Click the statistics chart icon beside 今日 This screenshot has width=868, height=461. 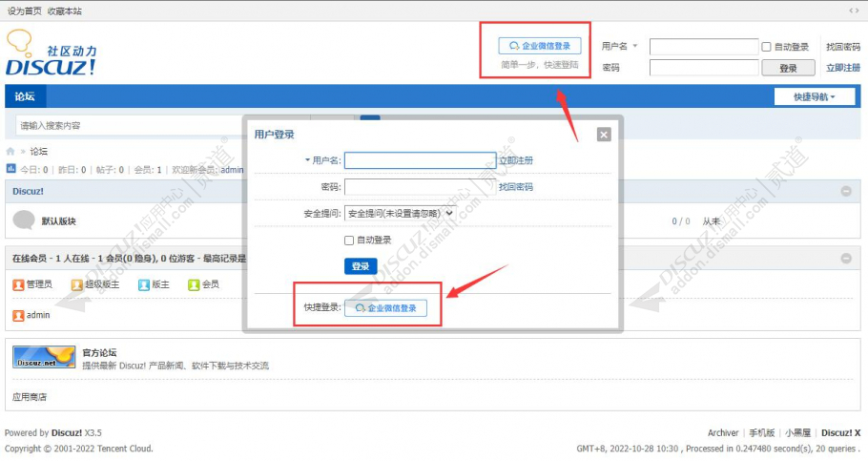[x=10, y=168]
